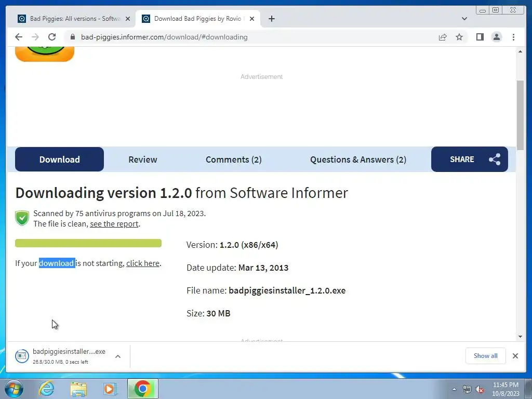Image resolution: width=532 pixels, height=399 pixels.
Task: Click the SHARE button
Action: (470, 159)
